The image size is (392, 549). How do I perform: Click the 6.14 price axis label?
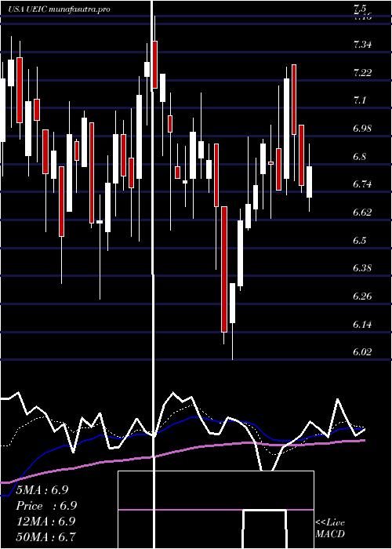[x=362, y=325]
